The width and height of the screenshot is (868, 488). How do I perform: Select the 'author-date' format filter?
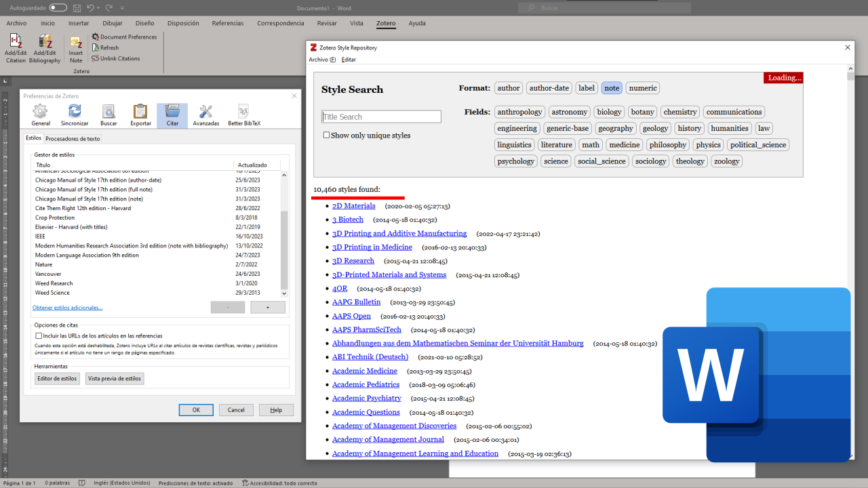549,88
